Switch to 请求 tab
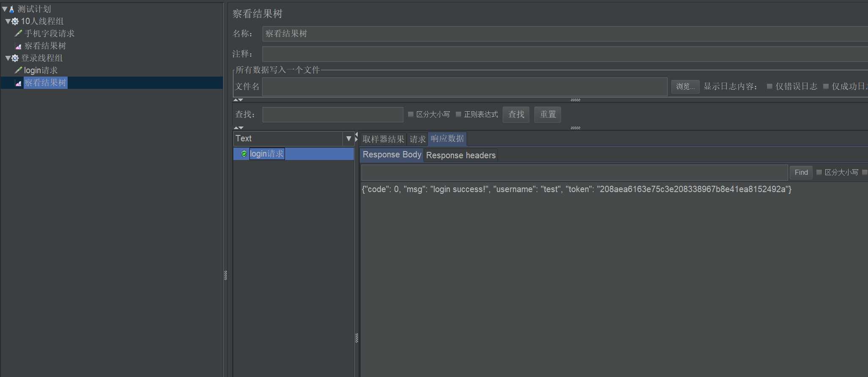Image resolution: width=868 pixels, height=377 pixels. pos(418,139)
